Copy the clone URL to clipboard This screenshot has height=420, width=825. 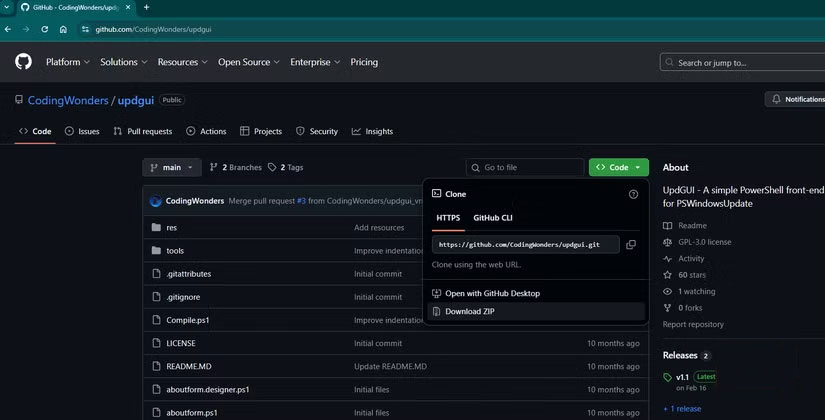pos(631,244)
